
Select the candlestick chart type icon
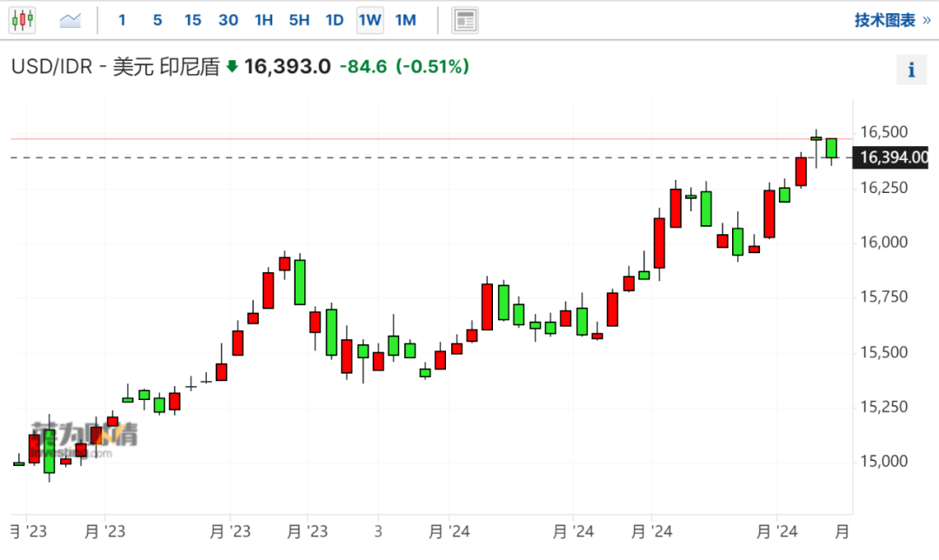pyautogui.click(x=22, y=19)
